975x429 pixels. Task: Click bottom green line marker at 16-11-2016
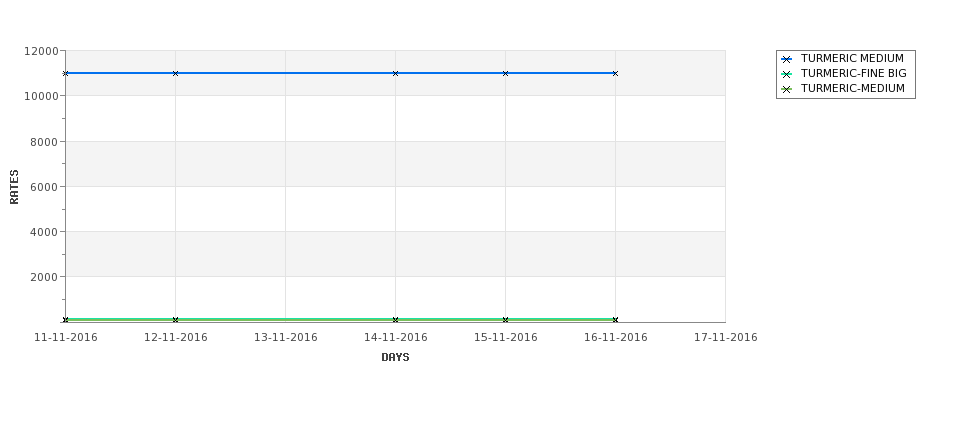click(615, 320)
